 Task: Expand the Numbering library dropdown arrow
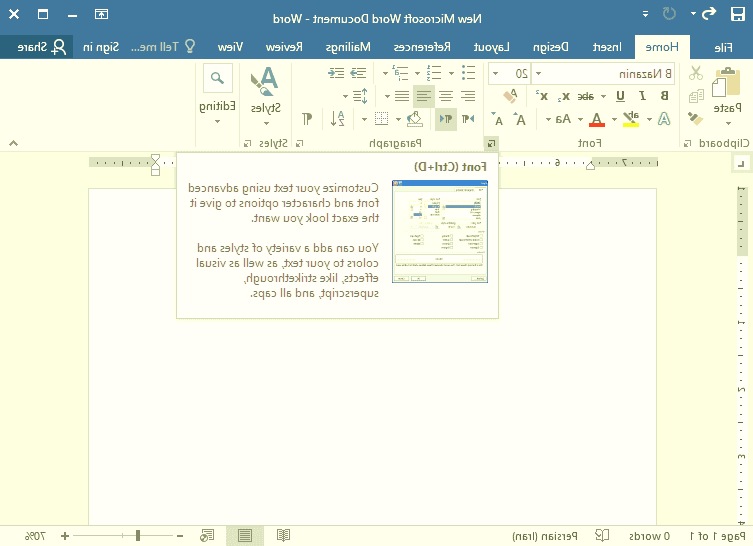tap(418, 73)
